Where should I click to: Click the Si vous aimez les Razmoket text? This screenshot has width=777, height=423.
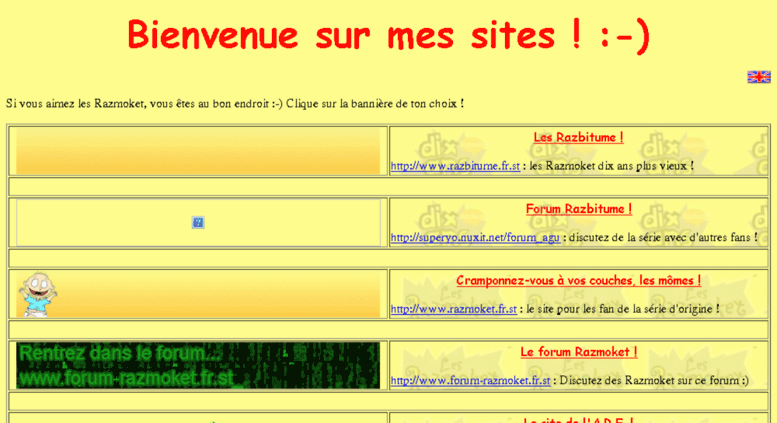235,104
